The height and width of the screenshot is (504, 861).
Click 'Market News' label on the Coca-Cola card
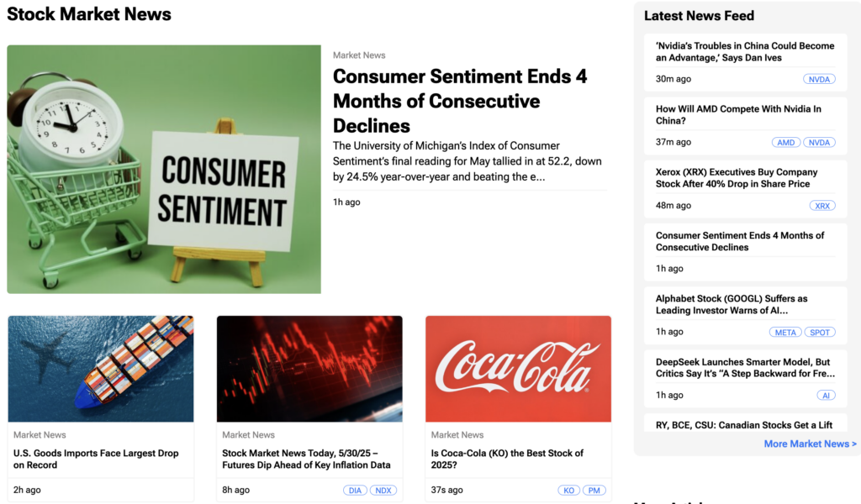pos(457,435)
